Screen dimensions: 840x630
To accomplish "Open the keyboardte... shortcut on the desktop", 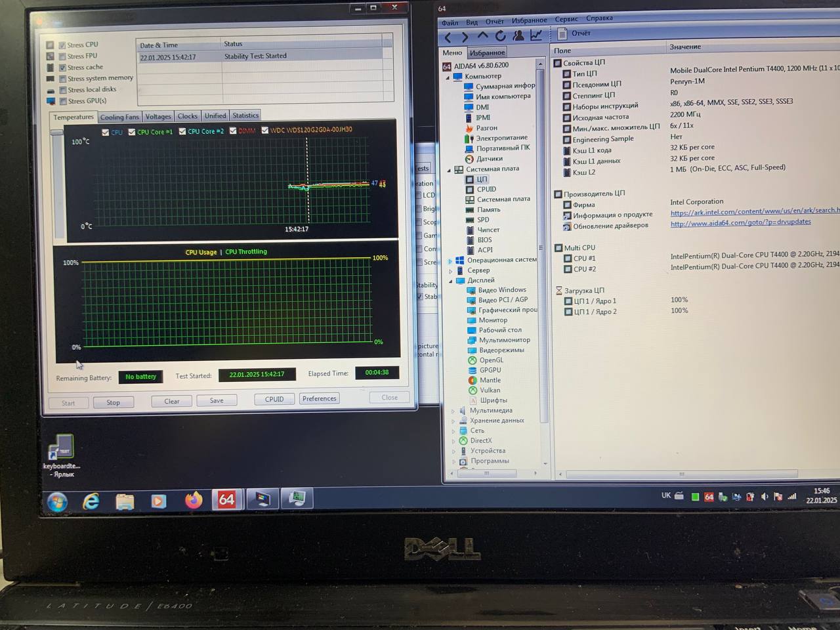I will click(x=62, y=455).
